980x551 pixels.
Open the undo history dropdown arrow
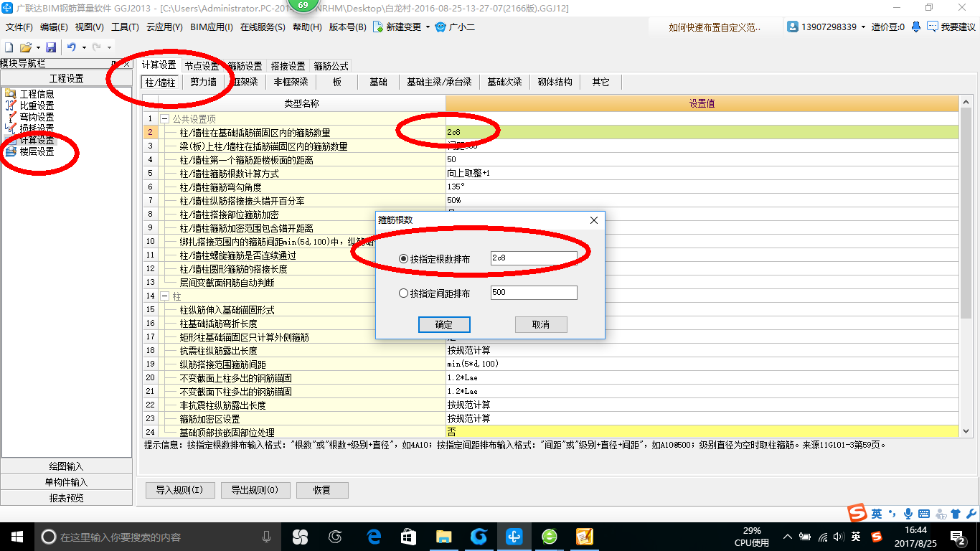coord(83,47)
